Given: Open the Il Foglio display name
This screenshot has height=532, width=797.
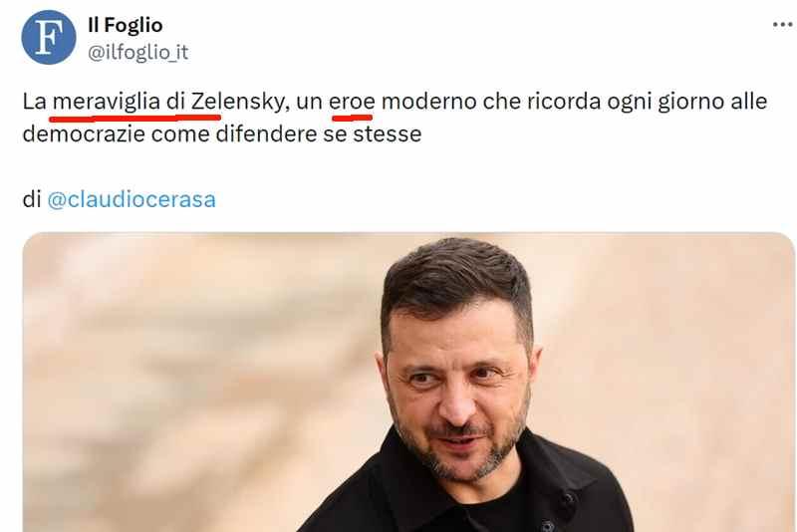Looking at the screenshot, I should click(126, 25).
